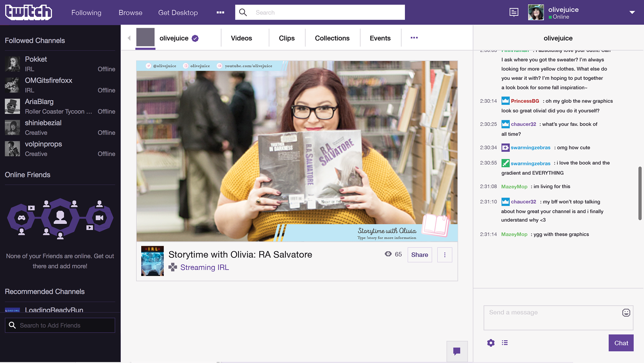Click MazeyMop username at 2:31:08

(514, 186)
